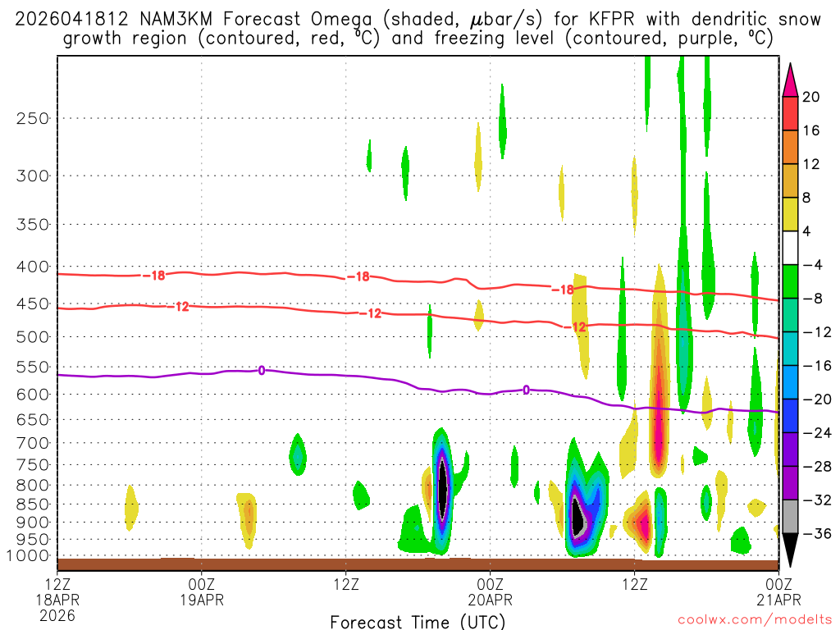The width and height of the screenshot is (840, 630).
Task: Pick the yellow colorbar segment between 4 and 8
Action: click(x=790, y=214)
